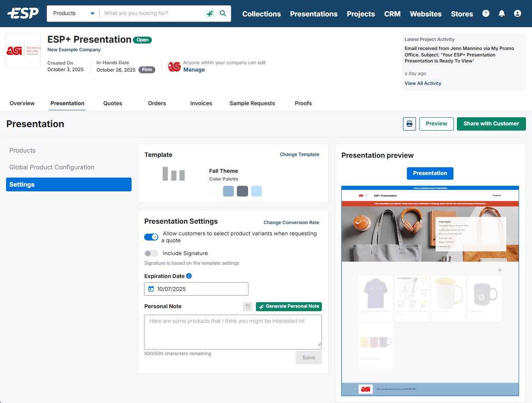
Task: Click the AI sparkle search icon
Action: pyautogui.click(x=210, y=13)
